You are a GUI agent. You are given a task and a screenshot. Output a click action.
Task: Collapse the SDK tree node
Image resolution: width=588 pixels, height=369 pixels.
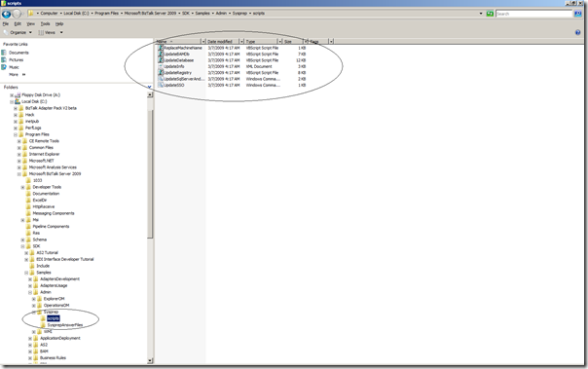pyautogui.click(x=22, y=246)
